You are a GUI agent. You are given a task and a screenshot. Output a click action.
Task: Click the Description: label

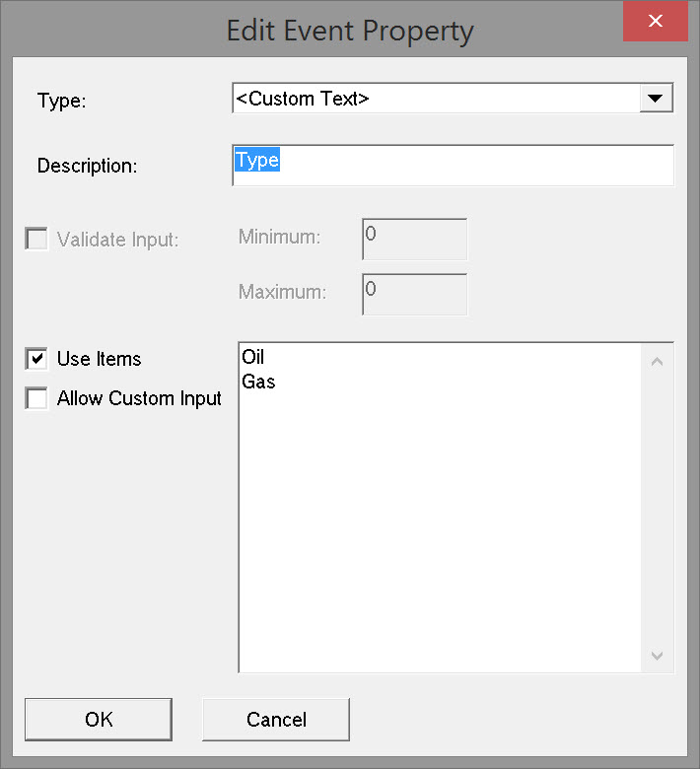(88, 166)
